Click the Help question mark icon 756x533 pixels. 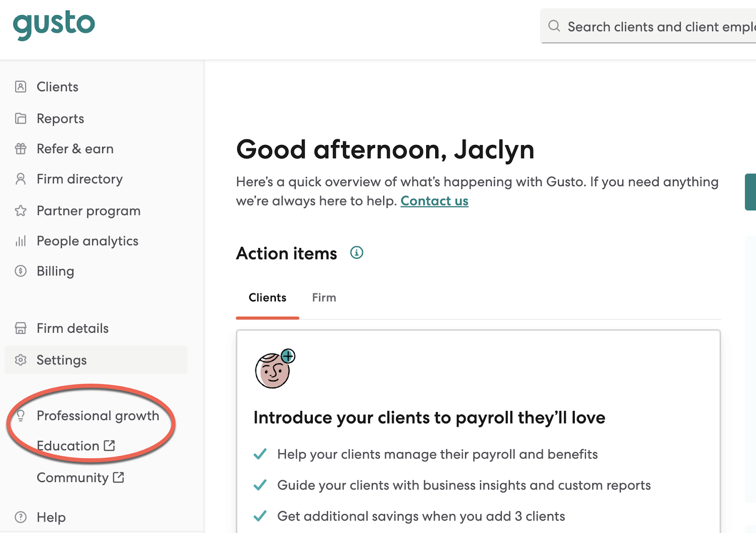click(21, 517)
